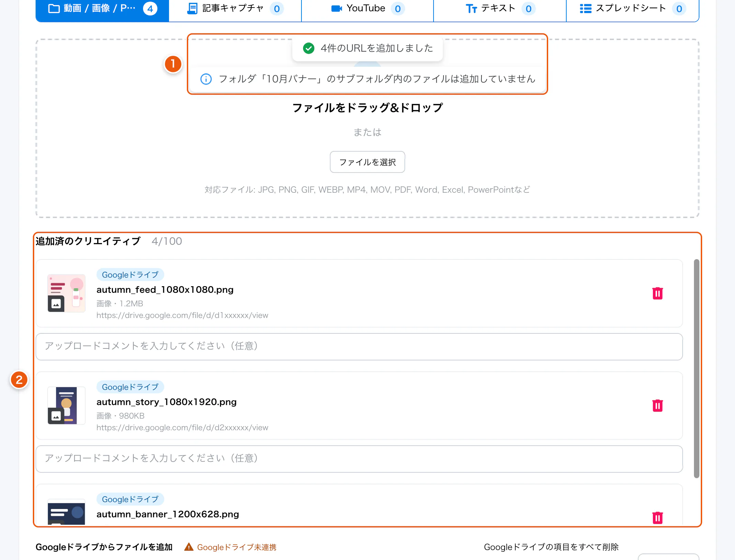Click the creative list vertical scrollbar

click(696, 368)
